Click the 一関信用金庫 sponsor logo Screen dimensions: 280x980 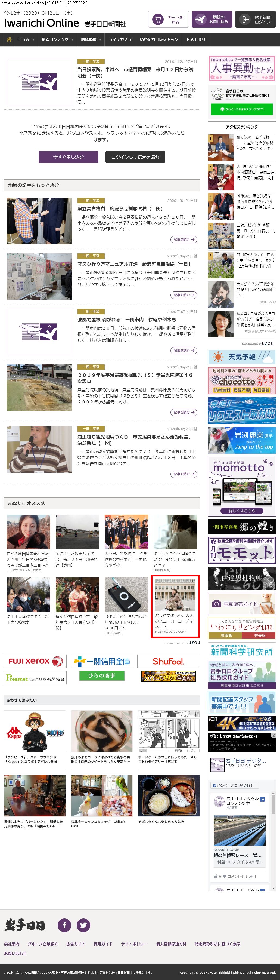[x=102, y=661]
